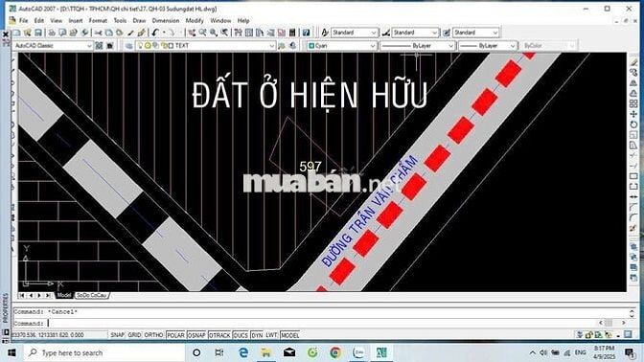Select the Zoom window icon
Screen dimensions: 644x362
tap(214, 33)
